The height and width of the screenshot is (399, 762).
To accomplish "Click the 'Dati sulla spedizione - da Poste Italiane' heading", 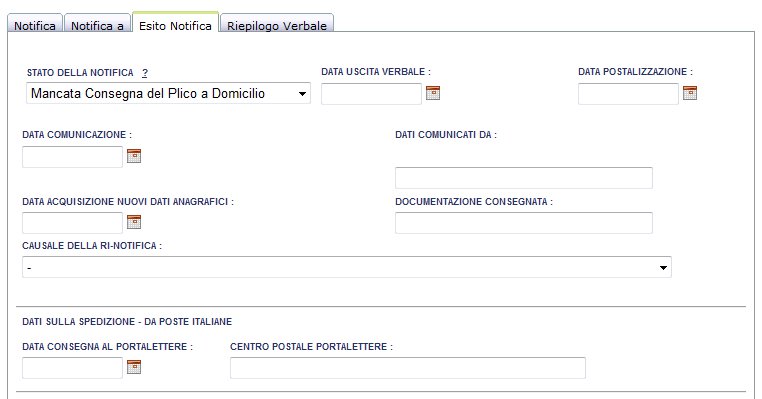I will point(127,322).
